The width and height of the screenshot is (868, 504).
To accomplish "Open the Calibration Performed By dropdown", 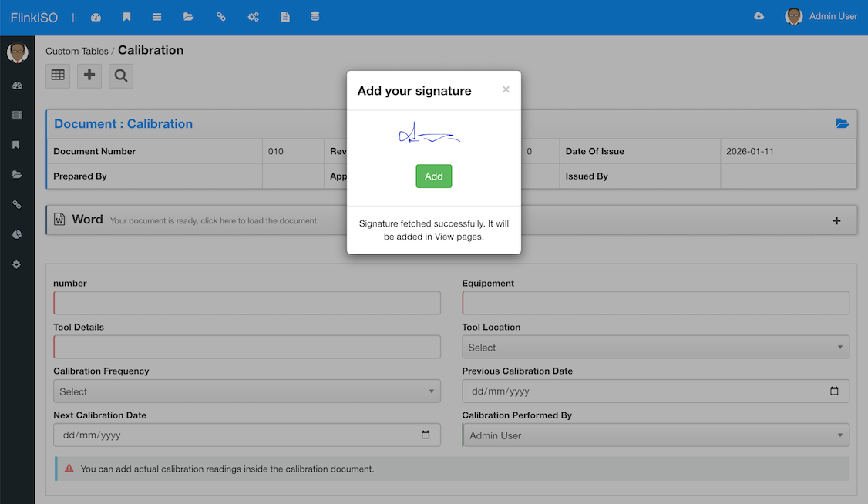I will [655, 435].
